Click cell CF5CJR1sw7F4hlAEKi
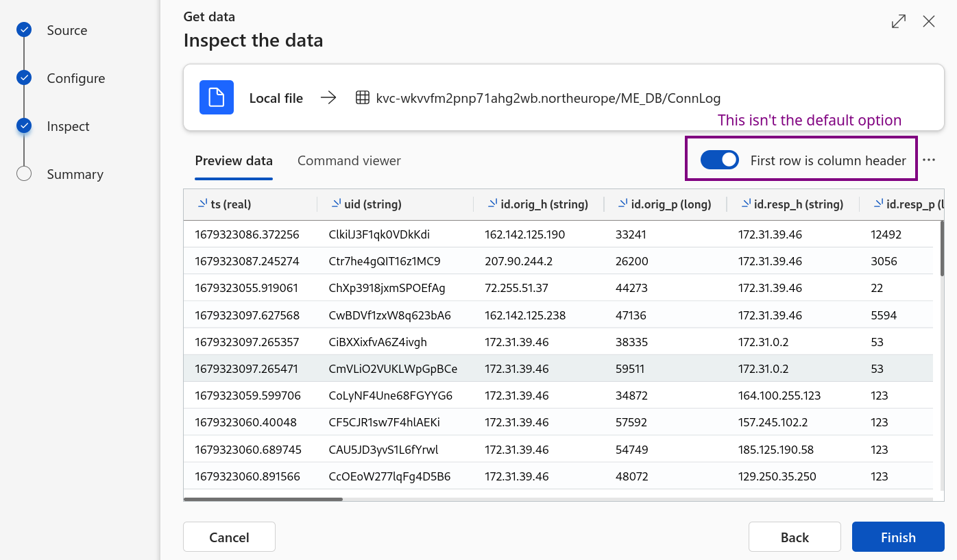Screen dimensions: 957x560 385,422
